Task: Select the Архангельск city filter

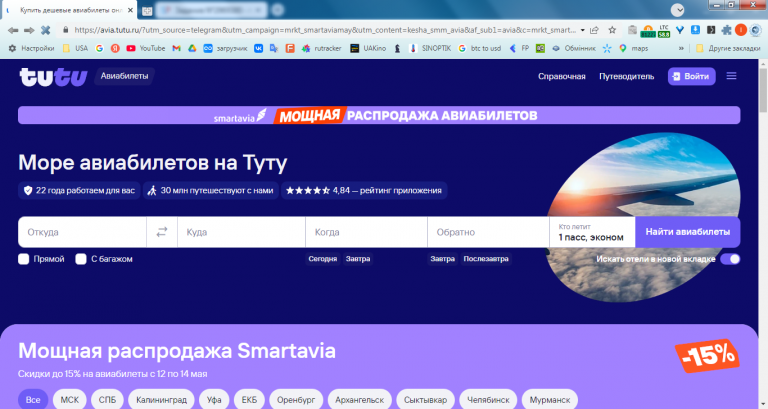Action: 360,400
